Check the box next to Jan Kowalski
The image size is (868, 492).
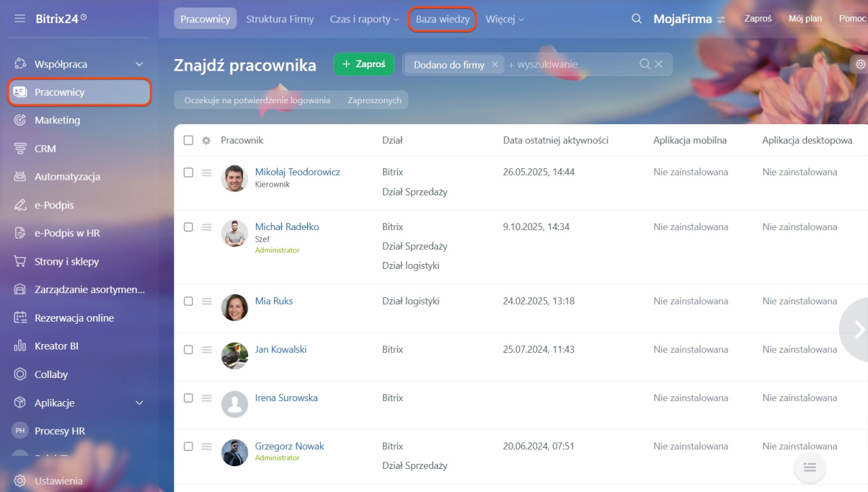[x=189, y=349]
